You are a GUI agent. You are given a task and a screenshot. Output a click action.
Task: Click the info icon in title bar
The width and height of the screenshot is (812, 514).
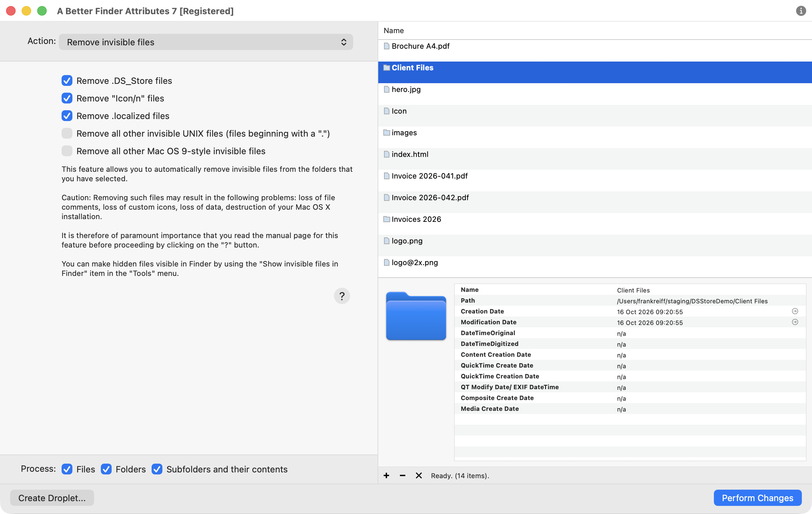800,11
